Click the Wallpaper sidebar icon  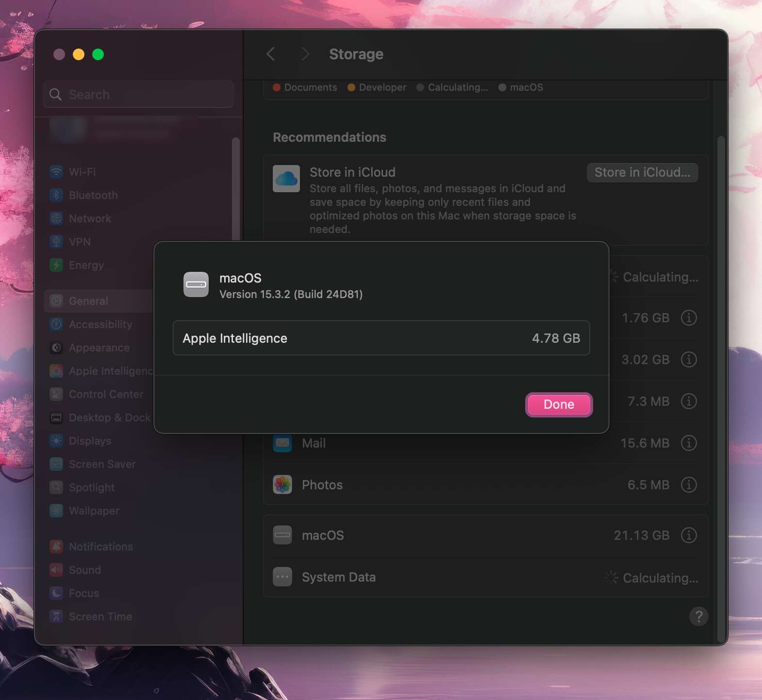56,511
